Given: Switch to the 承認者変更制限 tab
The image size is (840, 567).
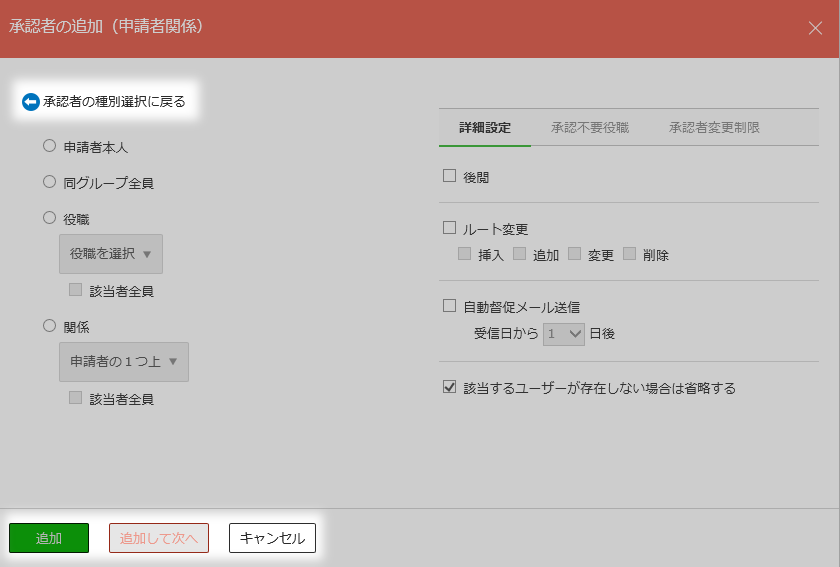Looking at the screenshot, I should pyautogui.click(x=714, y=128).
